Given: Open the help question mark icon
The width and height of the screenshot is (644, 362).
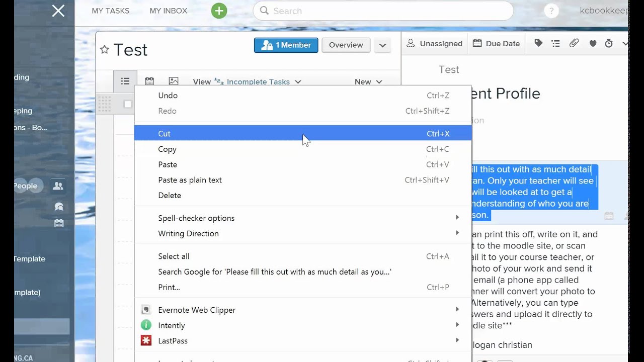Looking at the screenshot, I should coord(551,11).
